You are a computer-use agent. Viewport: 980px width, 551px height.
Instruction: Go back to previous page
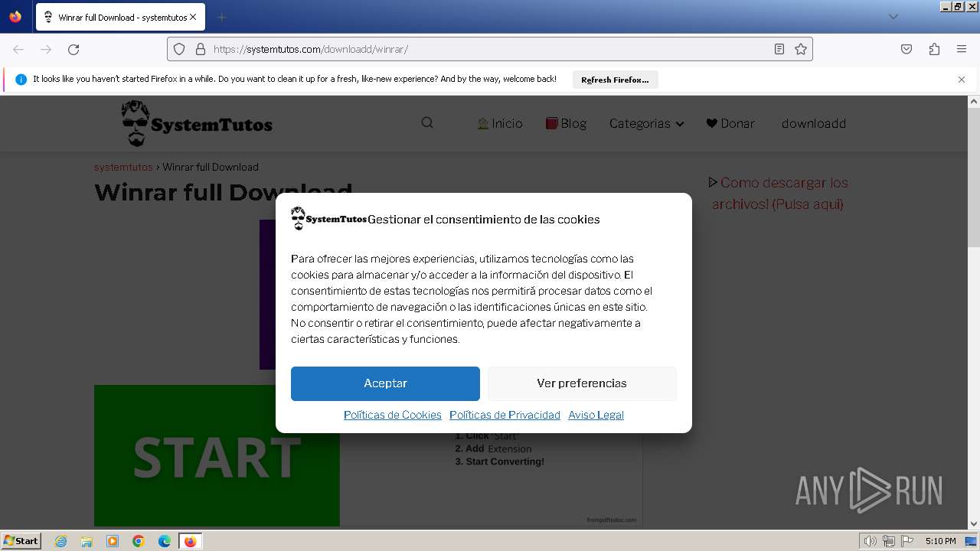pos(18,49)
